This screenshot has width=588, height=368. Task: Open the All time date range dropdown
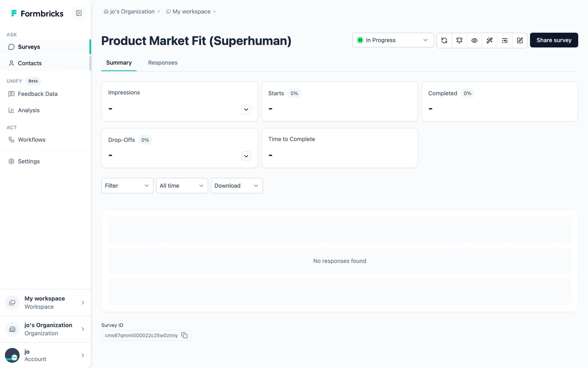pyautogui.click(x=182, y=186)
